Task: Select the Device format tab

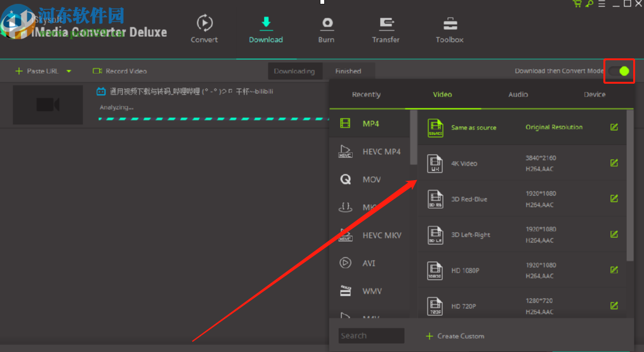Action: (x=595, y=95)
